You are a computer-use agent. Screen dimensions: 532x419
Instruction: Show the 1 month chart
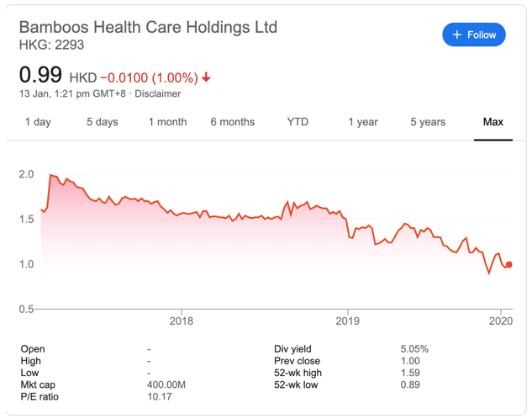coord(167,122)
